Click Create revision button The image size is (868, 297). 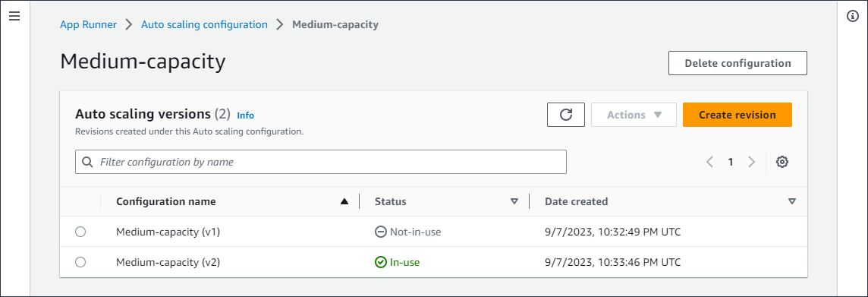(x=737, y=115)
